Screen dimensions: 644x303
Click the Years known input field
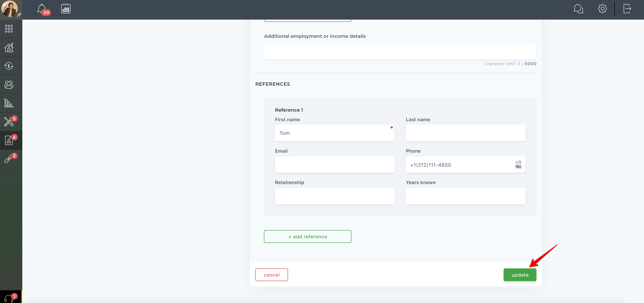465,196
